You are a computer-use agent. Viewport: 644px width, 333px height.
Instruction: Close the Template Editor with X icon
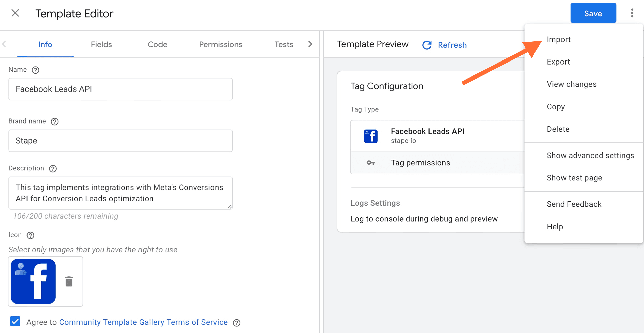click(x=15, y=13)
